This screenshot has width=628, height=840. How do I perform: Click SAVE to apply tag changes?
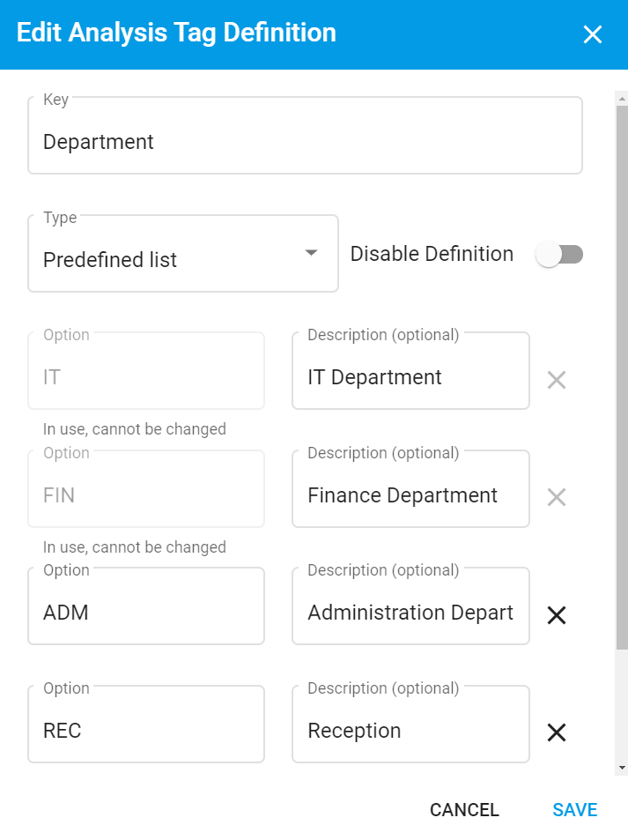[573, 809]
